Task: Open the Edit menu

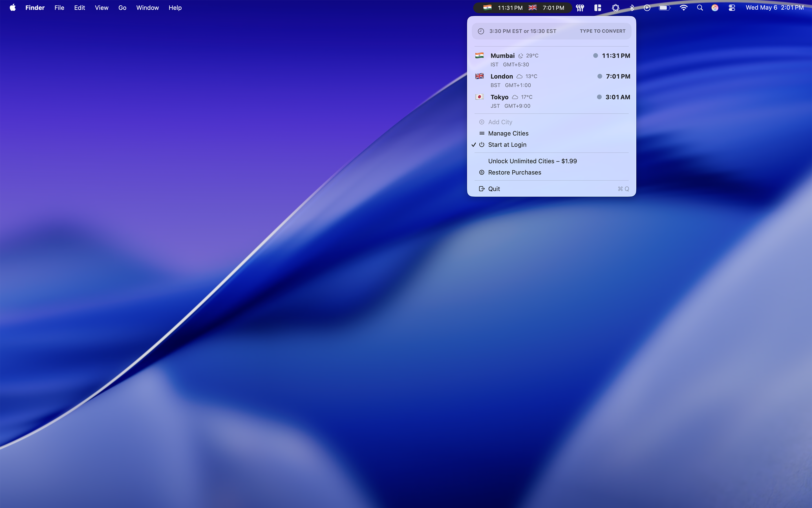Action: [x=80, y=8]
